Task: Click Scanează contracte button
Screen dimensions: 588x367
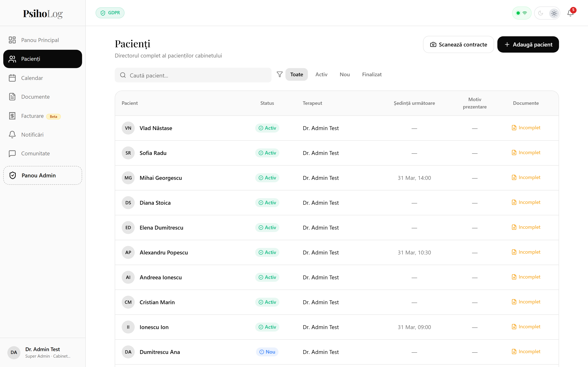Action: point(458,45)
